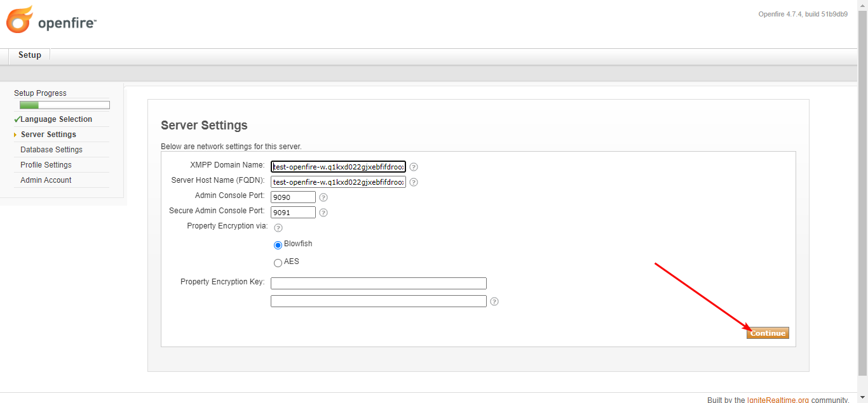The width and height of the screenshot is (868, 403).
Task: Open help icon beside XMPP Domain Name
Action: (x=414, y=167)
